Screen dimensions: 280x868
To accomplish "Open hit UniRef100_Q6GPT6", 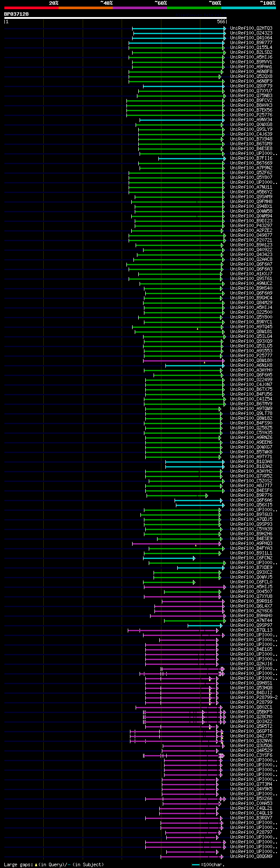I will (251, 731).
